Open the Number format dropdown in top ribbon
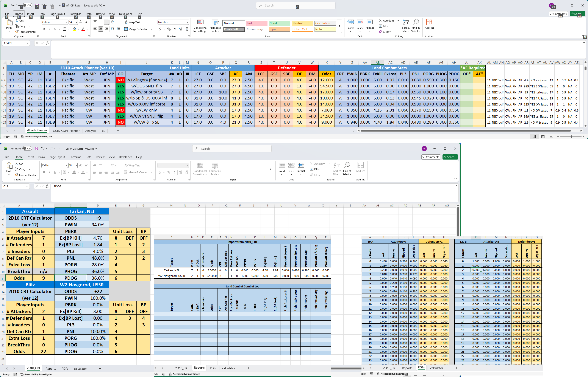 188,22
